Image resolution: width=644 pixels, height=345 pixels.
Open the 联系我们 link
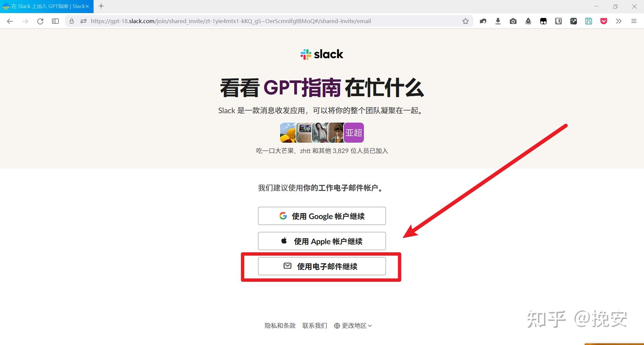click(315, 326)
